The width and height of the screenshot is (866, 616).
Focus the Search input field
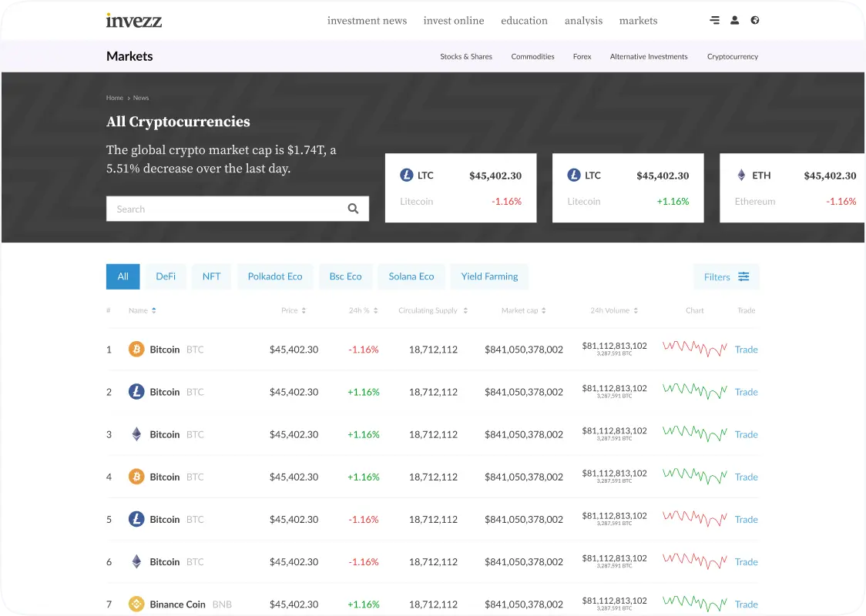[237, 209]
